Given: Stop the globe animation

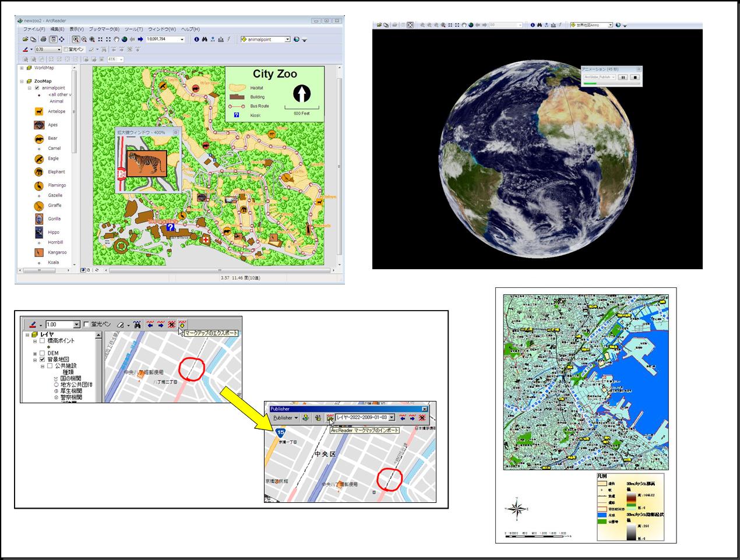Looking at the screenshot, I should tap(635, 77).
